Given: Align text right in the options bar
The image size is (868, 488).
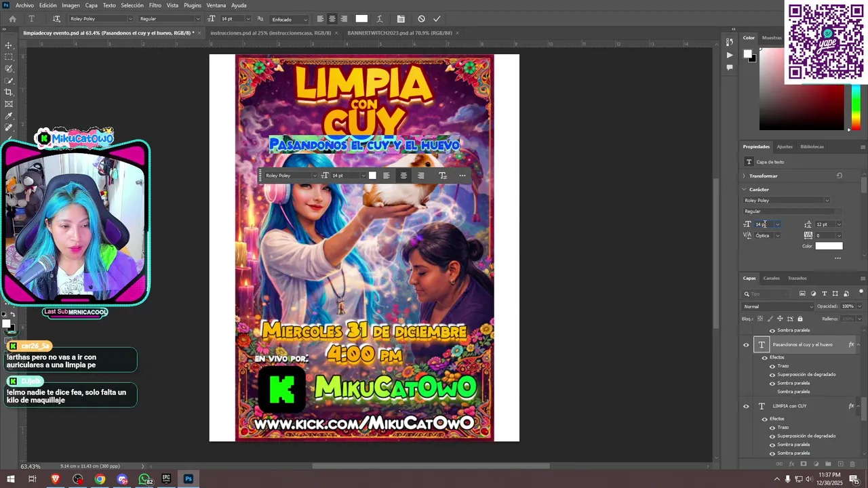Looking at the screenshot, I should click(344, 19).
